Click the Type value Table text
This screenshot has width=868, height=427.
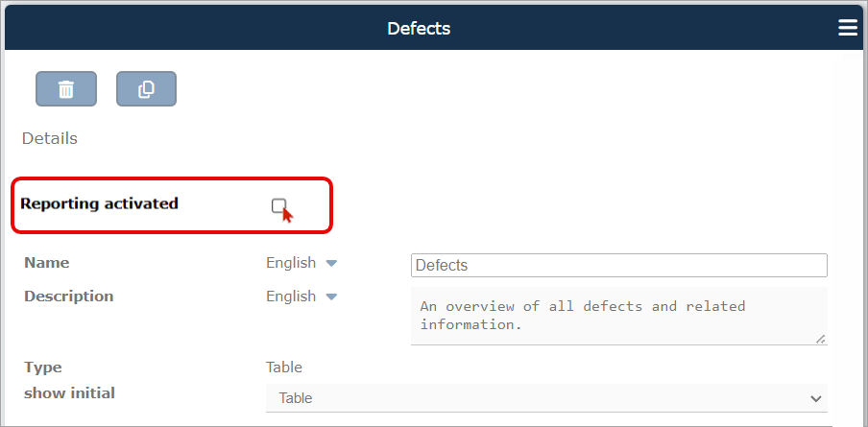click(284, 368)
